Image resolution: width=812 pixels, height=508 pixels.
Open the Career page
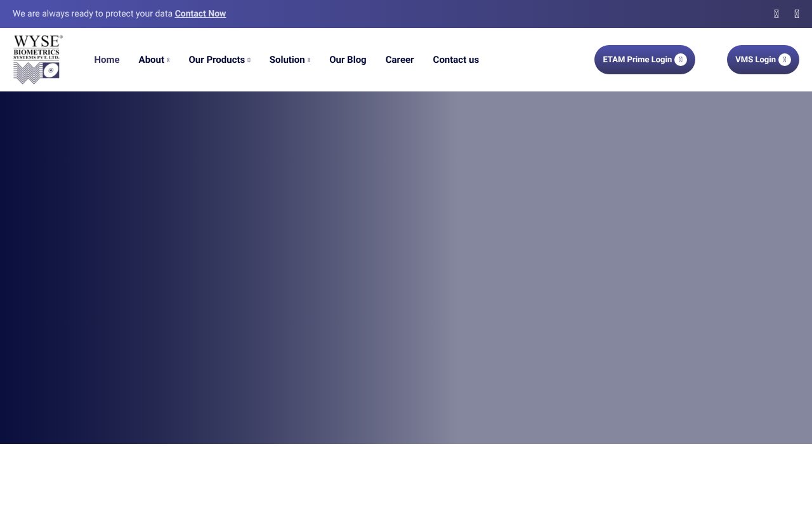tap(399, 59)
